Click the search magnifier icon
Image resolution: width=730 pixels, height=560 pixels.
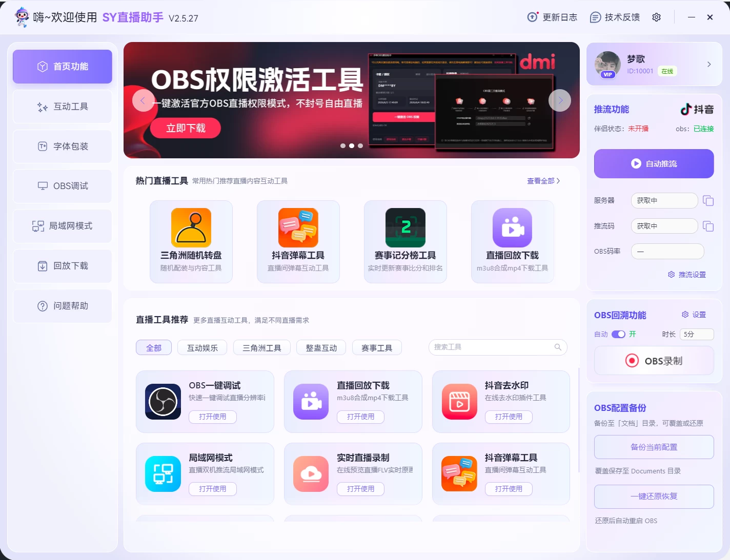point(558,347)
